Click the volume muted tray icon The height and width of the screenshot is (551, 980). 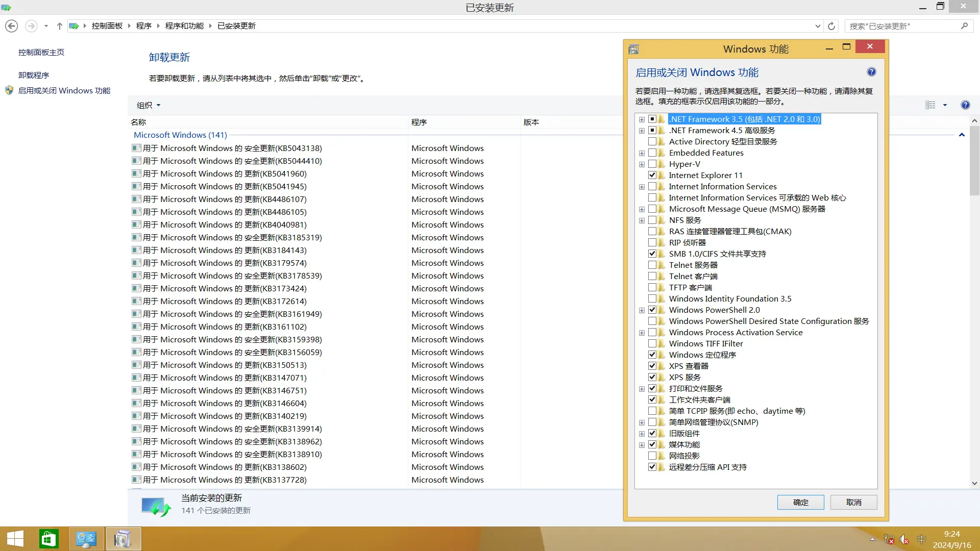pos(904,539)
